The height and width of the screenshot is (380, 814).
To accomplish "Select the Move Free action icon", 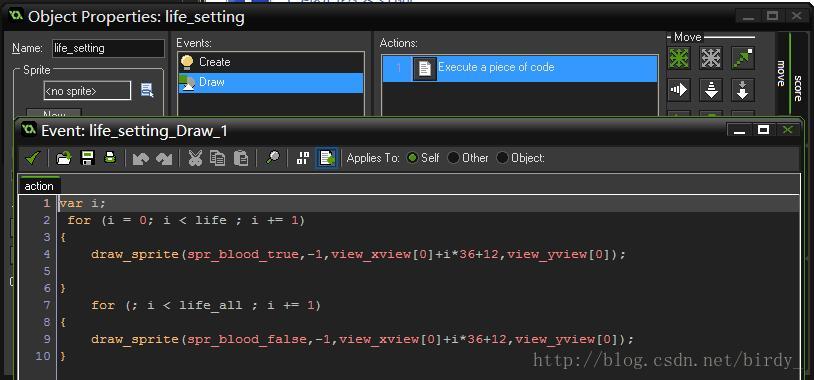I will pyautogui.click(x=711, y=58).
